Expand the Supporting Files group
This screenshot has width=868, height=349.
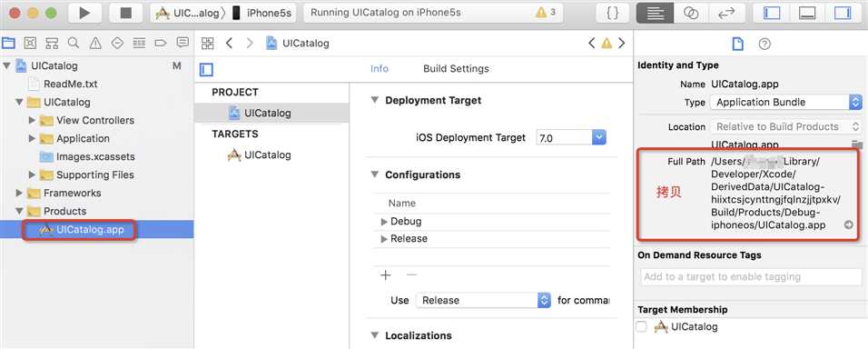pyautogui.click(x=32, y=175)
